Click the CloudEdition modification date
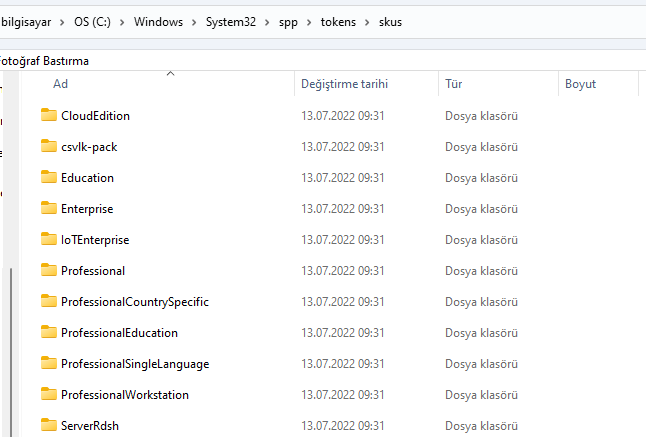 343,116
